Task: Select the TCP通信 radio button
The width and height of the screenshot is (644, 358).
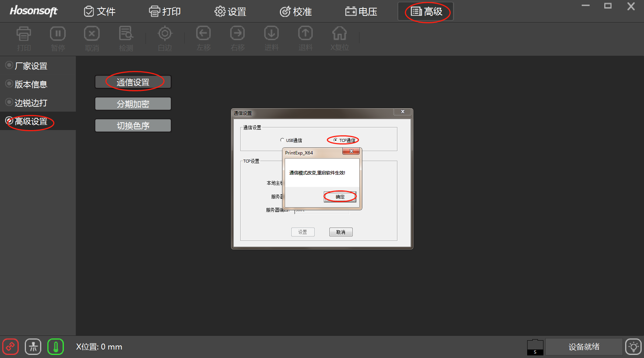Action: coord(335,140)
